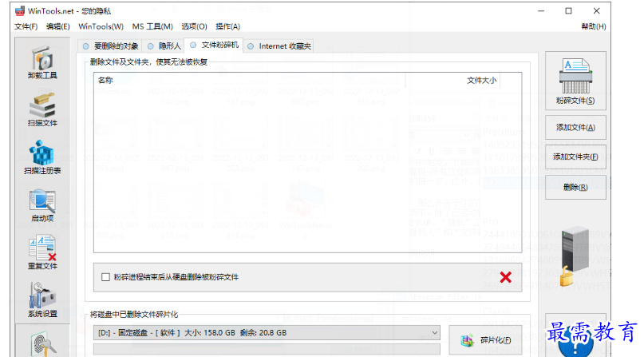
Task: Click the 添加文件夹(F) button
Action: [575, 157]
